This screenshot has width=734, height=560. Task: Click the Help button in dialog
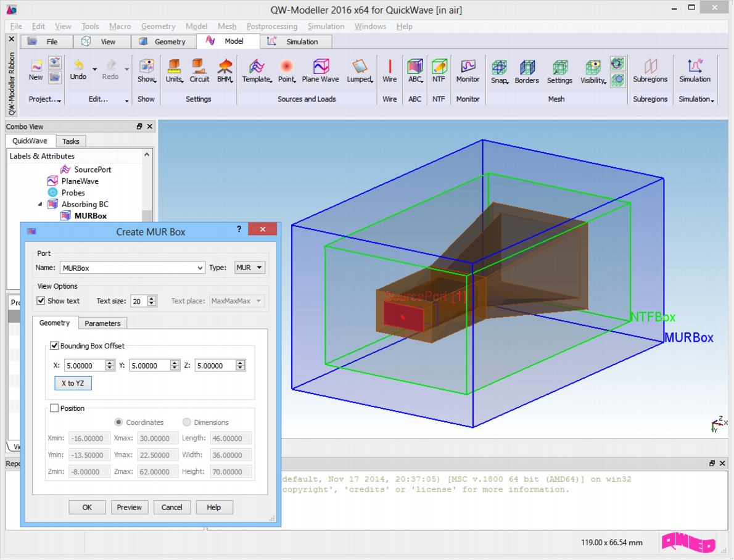click(214, 507)
